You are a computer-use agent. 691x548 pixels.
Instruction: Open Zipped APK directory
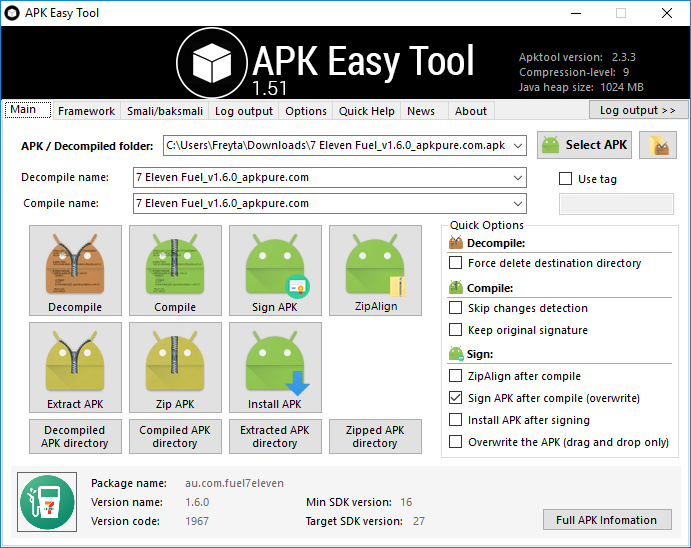coord(375,437)
